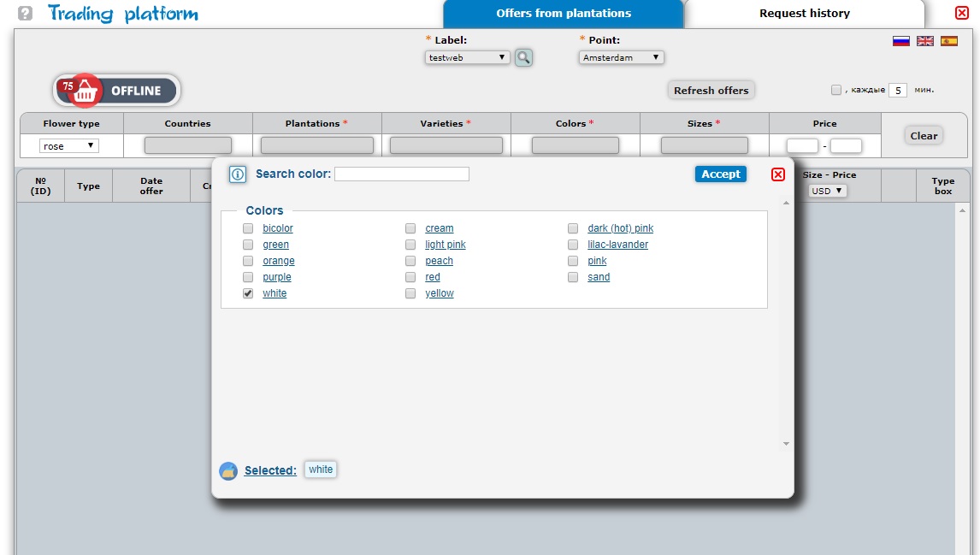Click the Search color input field

(x=401, y=174)
